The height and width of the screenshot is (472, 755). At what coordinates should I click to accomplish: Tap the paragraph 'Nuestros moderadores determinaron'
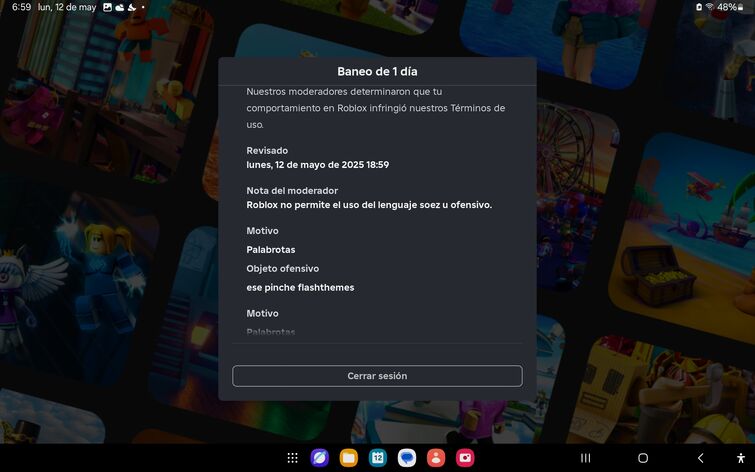[x=376, y=108]
